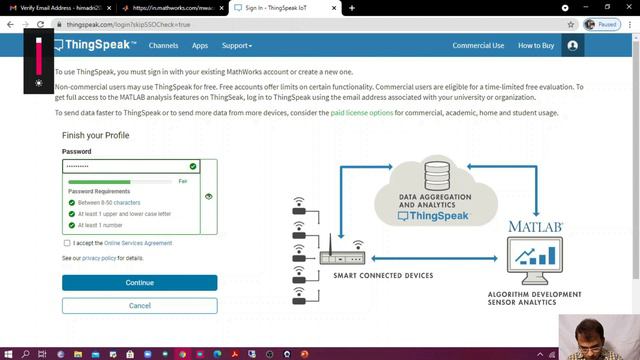Switch to the in.mathworks.com tab

[173, 8]
